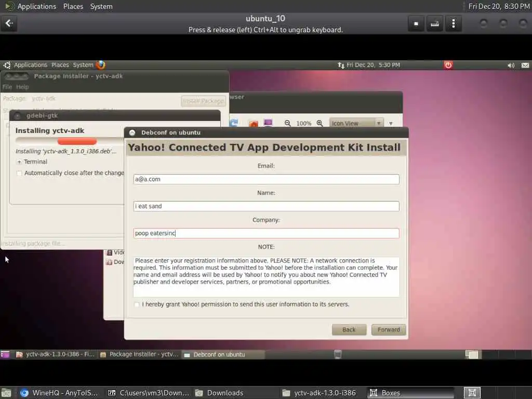Click the small arrow beside Icon View dropdown

[391, 124]
